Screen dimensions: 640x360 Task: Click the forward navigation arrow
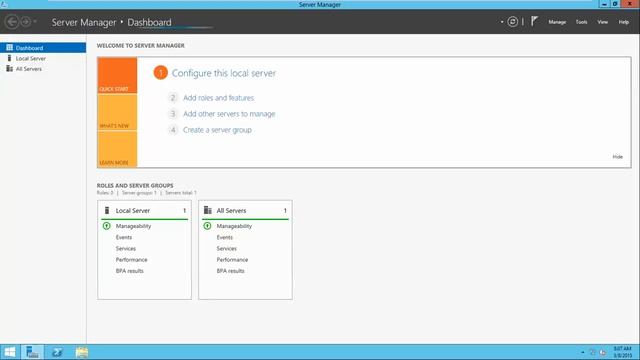(25, 22)
